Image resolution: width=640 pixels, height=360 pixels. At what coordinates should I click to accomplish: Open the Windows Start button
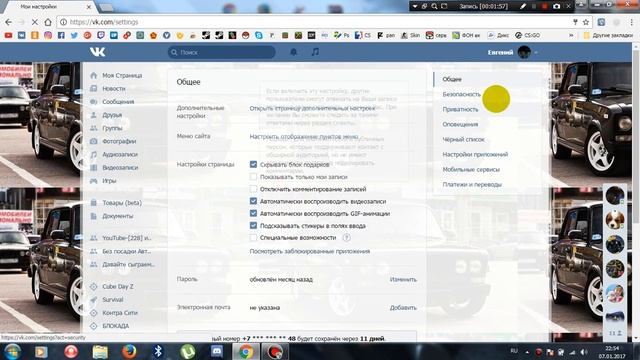tap(12, 351)
